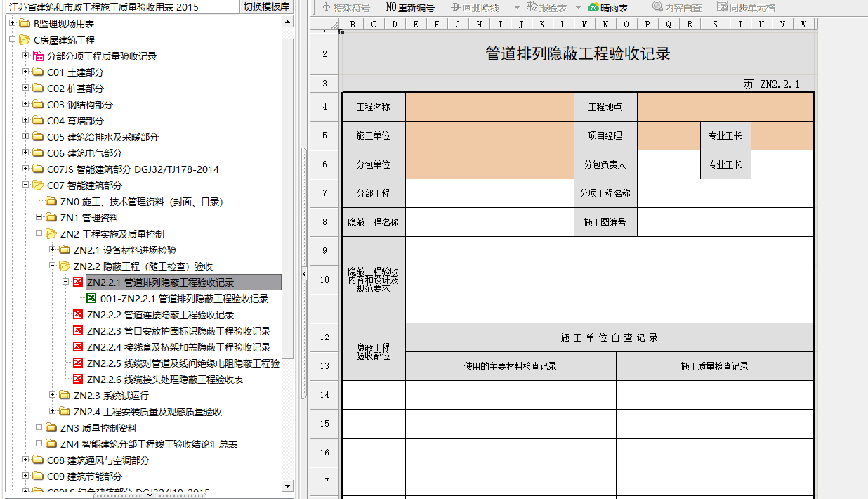Select the green 001-ZN2.2.1 spreadsheet icon
868x499 pixels.
(92, 299)
